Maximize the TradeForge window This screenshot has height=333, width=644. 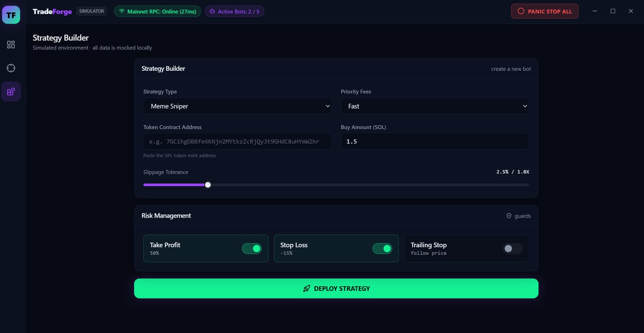click(x=613, y=11)
